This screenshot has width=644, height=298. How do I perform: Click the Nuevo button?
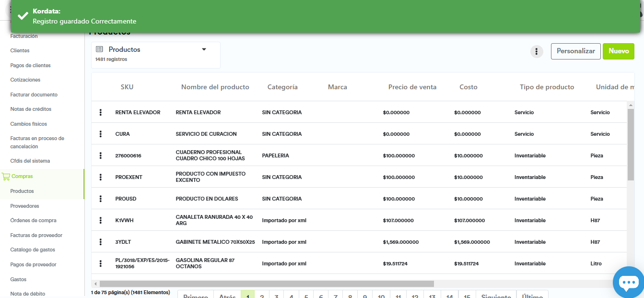[x=618, y=51]
